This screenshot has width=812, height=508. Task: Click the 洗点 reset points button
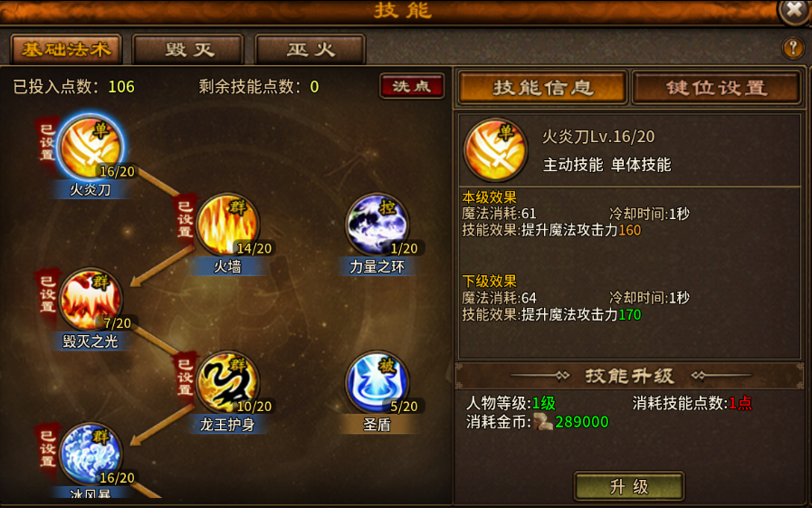click(x=412, y=86)
